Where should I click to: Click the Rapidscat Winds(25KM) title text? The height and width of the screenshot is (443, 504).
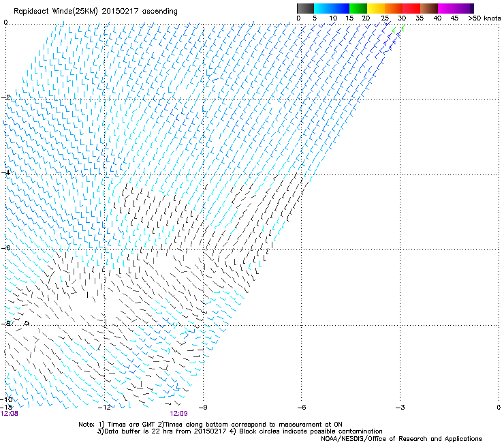[x=95, y=12]
